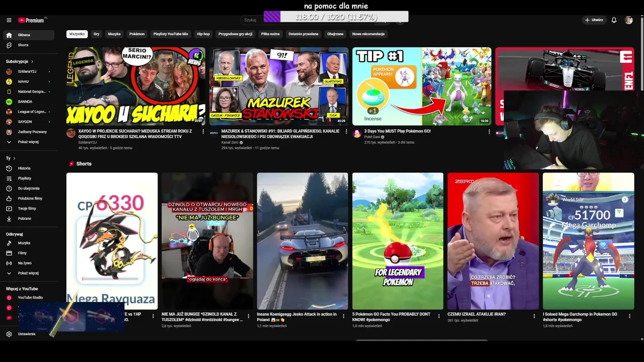Open the Subskrypcje section header

pos(20,61)
